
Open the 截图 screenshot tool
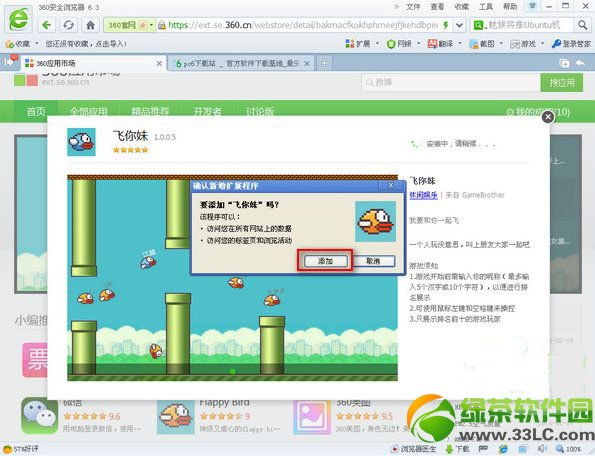(482, 44)
